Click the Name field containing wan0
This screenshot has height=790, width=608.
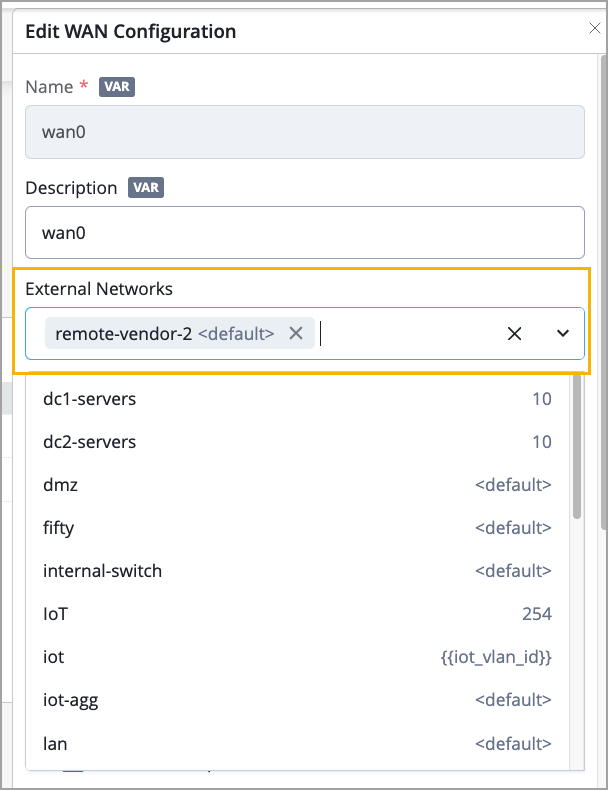coord(304,133)
